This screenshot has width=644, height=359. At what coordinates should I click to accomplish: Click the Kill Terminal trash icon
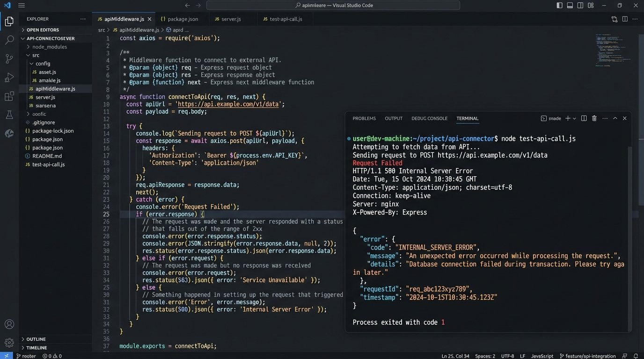[x=594, y=118]
